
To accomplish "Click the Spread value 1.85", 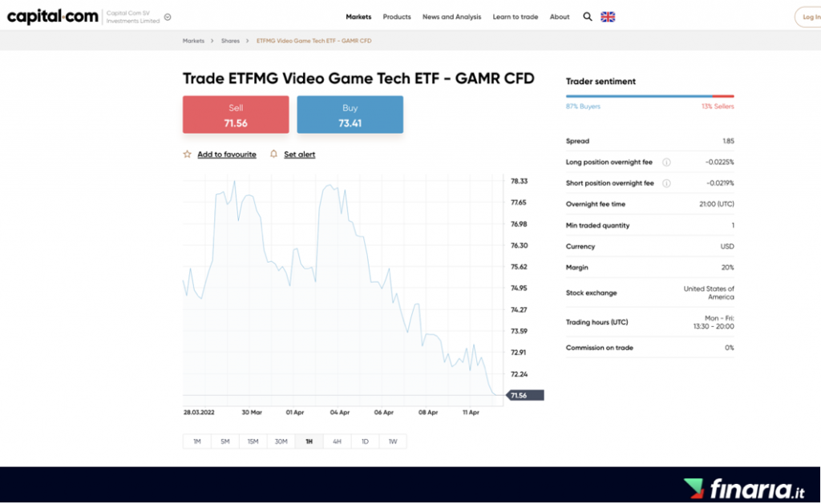I will point(728,141).
